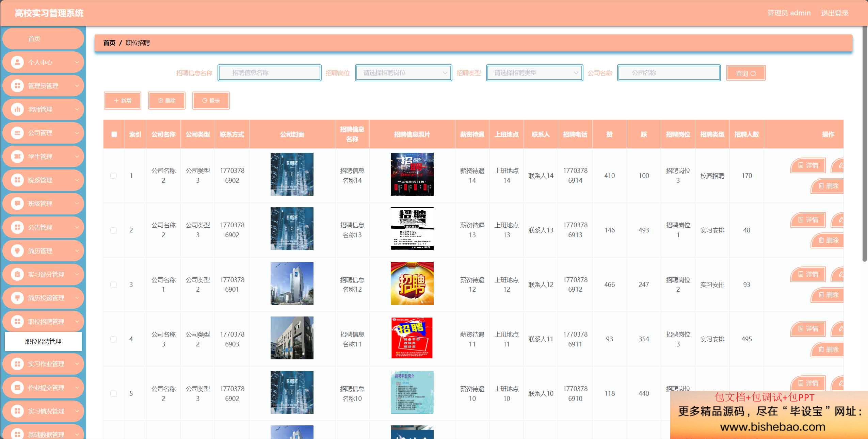Open the 简历投递管理 menu label

tap(46, 298)
